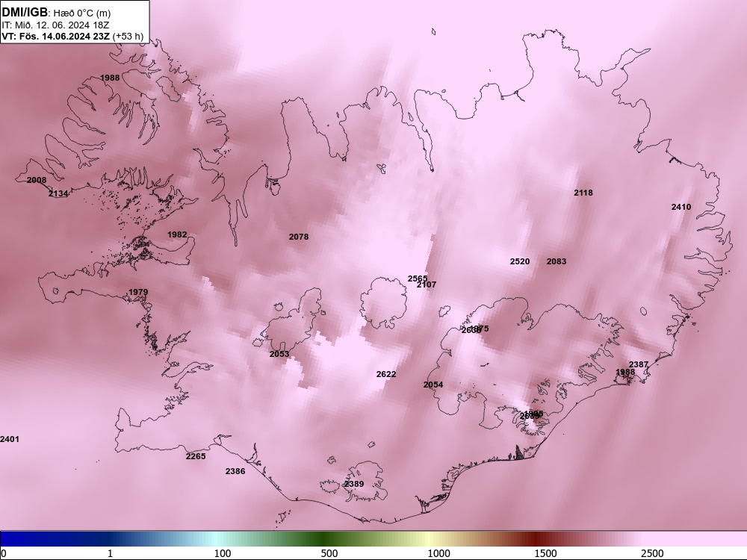Click the 0 label on the color scale
Viewport: 747px width, 560px height.
4,553
